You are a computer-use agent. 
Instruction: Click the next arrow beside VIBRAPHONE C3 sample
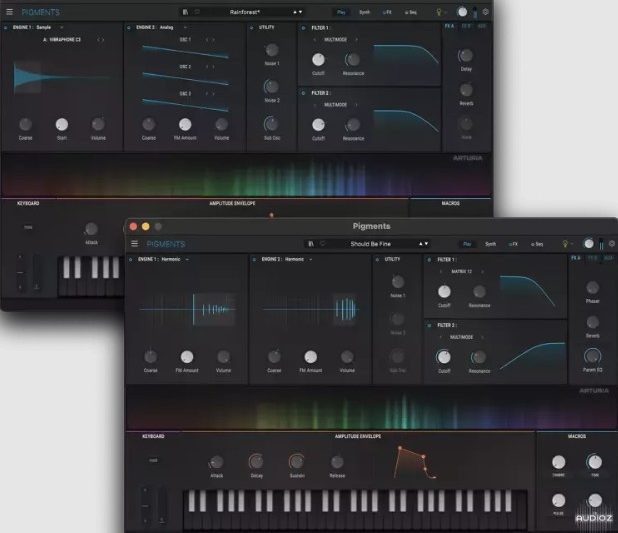pos(103,39)
